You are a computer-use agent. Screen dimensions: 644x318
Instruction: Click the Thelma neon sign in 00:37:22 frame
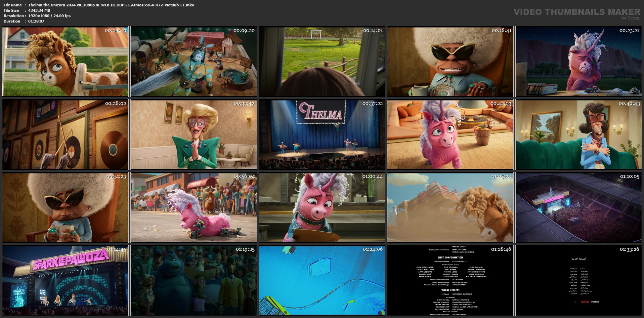[321, 112]
